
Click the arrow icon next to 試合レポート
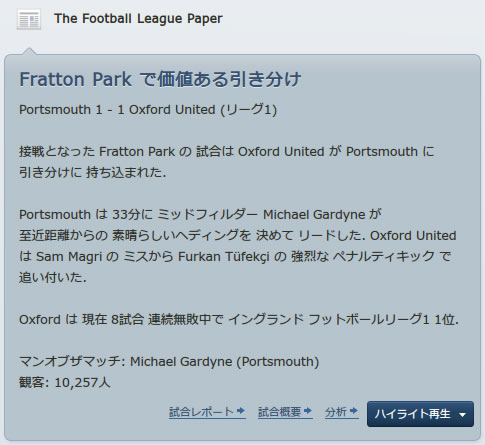click(x=241, y=411)
